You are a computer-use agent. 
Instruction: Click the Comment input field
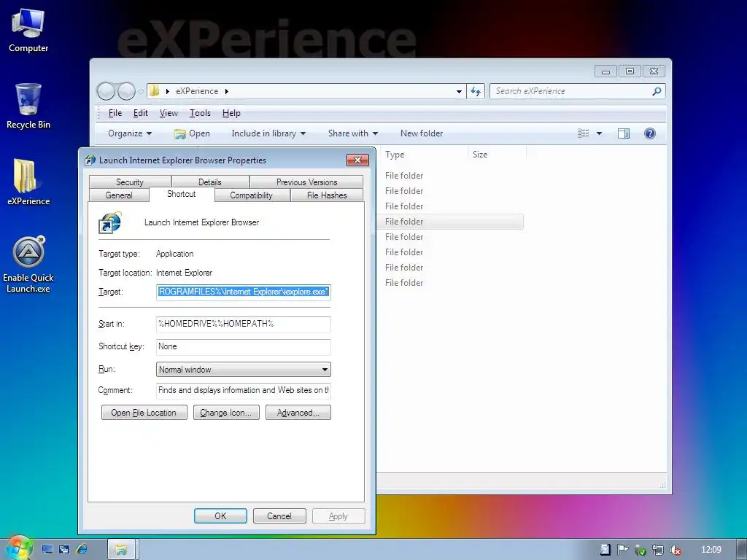244,391
